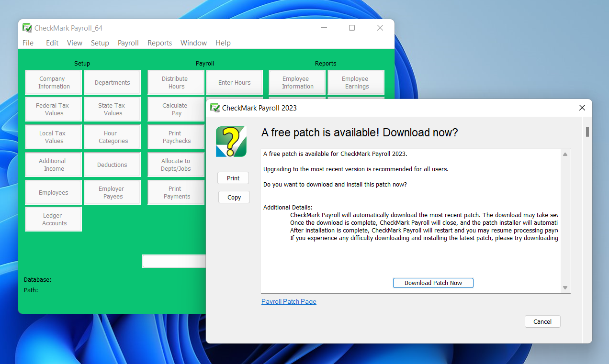
Task: Open State Tax Values
Action: [x=113, y=110]
